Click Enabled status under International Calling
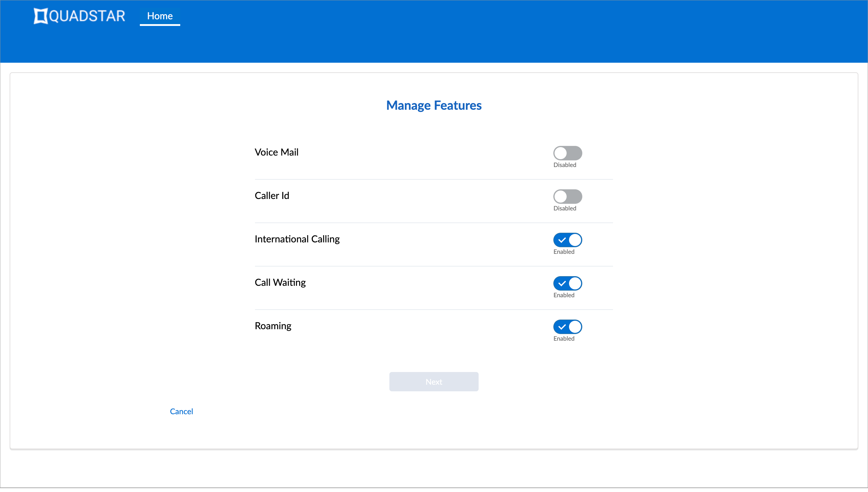Image resolution: width=868 pixels, height=492 pixels. [564, 252]
